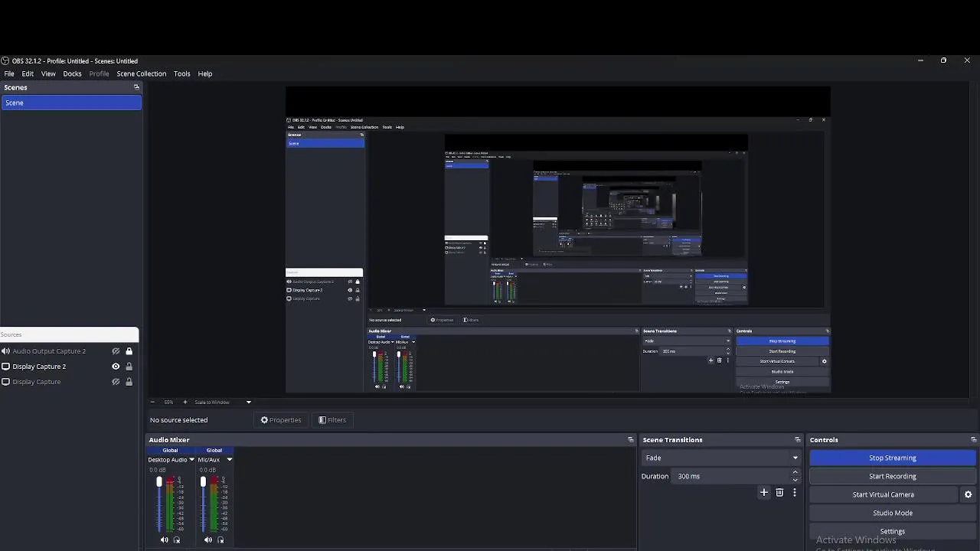
Task: Click Start Recording
Action: pyautogui.click(x=893, y=476)
